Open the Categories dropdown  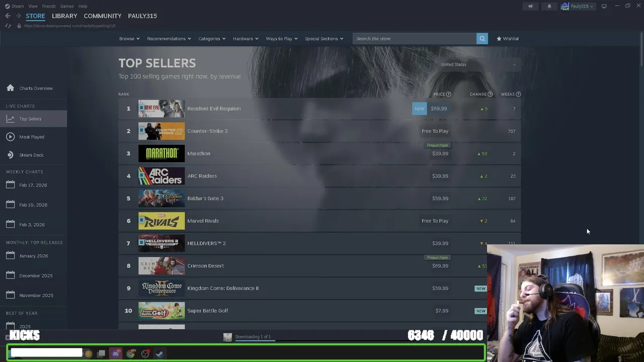pos(212,39)
